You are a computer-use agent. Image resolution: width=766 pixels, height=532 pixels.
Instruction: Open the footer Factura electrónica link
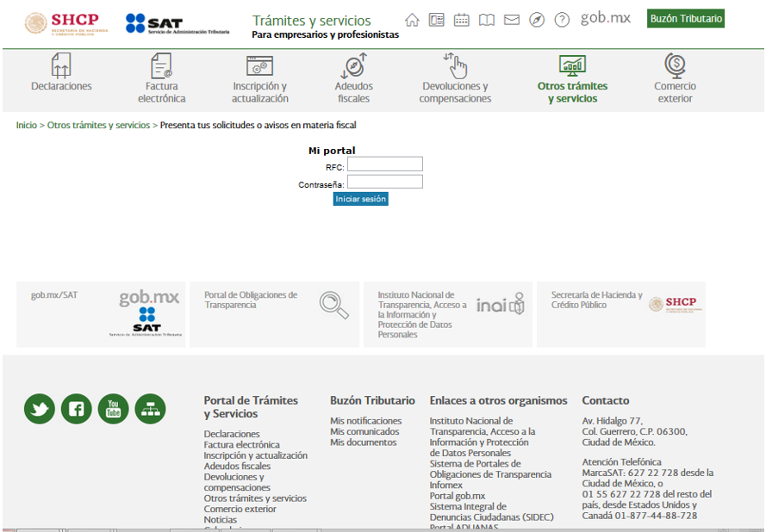point(242,445)
